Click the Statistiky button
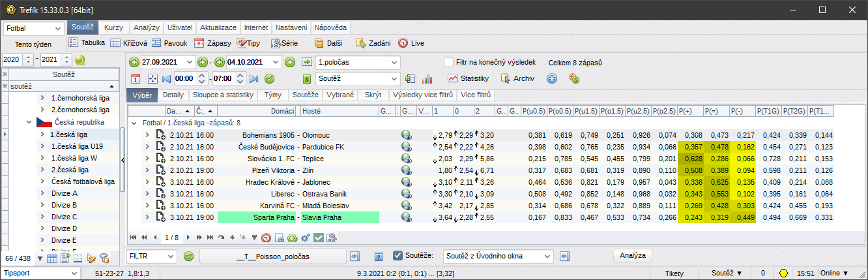 (x=468, y=78)
